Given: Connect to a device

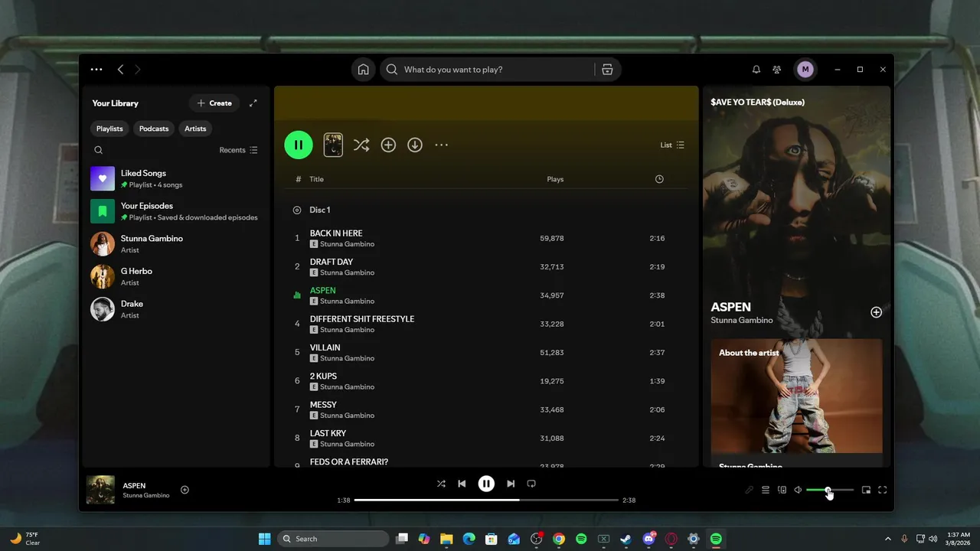Looking at the screenshot, I should [782, 490].
